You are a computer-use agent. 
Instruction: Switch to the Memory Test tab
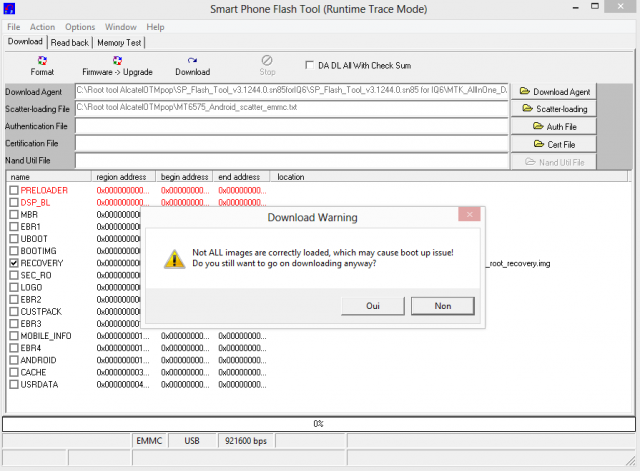point(119,42)
